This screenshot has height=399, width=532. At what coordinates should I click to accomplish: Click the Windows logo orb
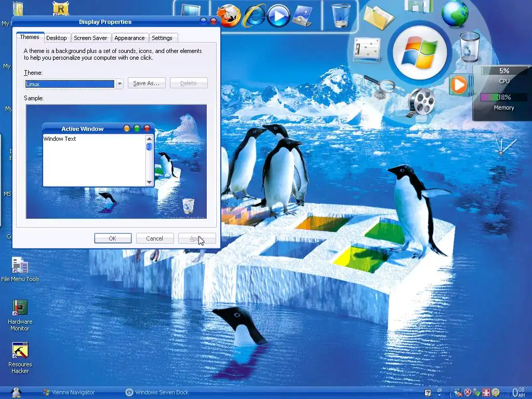point(419,53)
